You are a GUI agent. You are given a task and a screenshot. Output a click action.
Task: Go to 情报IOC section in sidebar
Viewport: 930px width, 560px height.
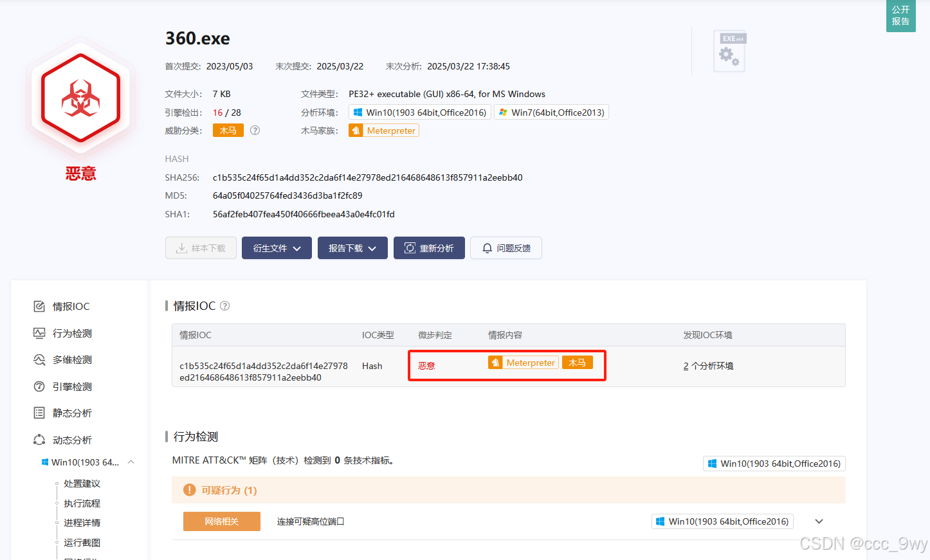click(71, 307)
